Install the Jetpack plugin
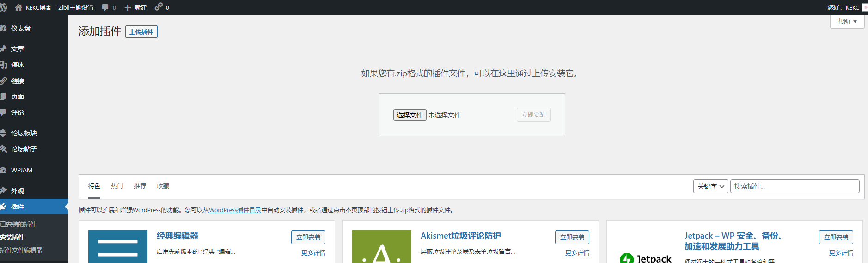 836,237
